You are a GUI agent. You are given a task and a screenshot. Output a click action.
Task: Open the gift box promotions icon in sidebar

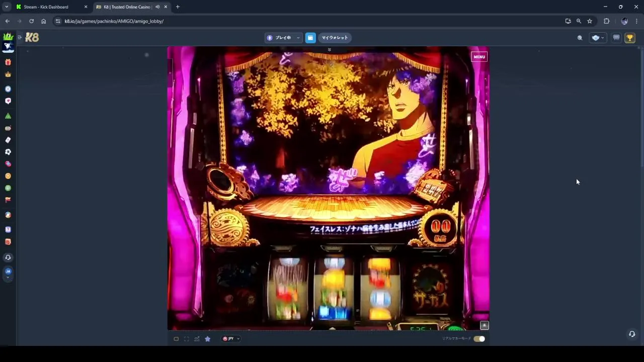click(8, 62)
